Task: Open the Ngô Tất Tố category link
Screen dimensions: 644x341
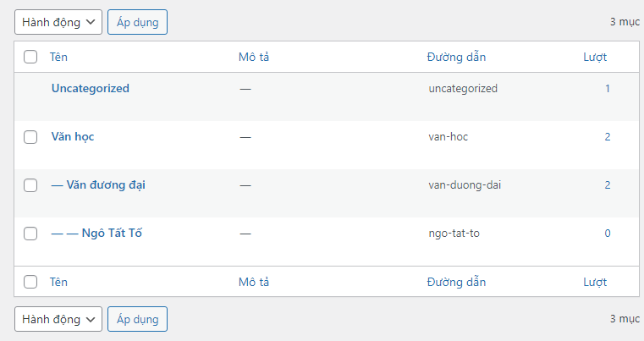Action: click(96, 233)
